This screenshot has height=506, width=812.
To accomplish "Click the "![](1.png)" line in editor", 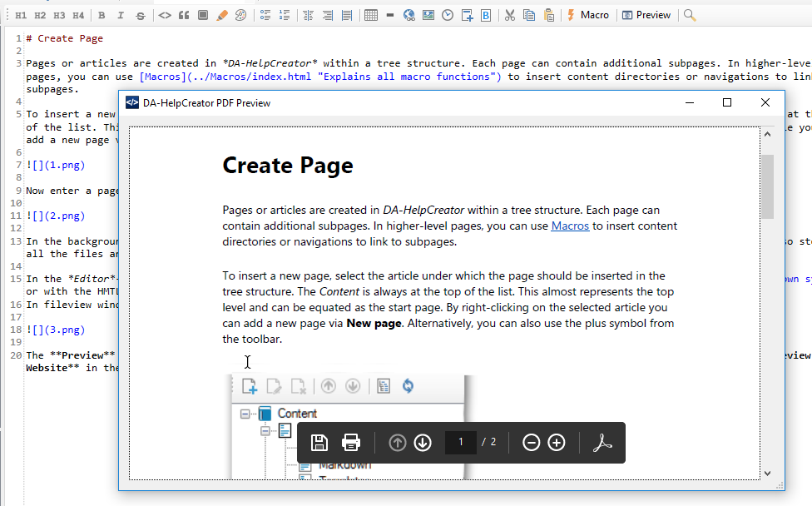I will [56, 166].
